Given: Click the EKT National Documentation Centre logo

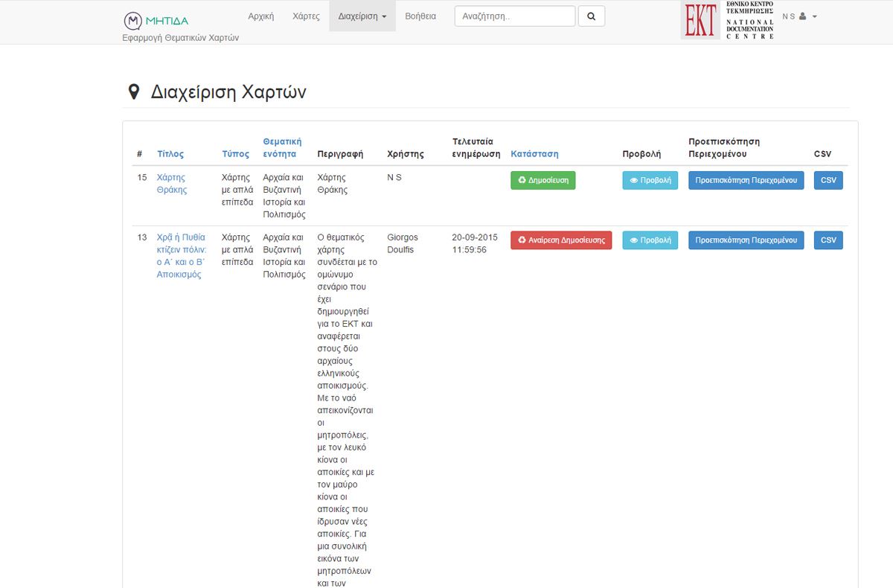Looking at the screenshot, I should point(728,20).
